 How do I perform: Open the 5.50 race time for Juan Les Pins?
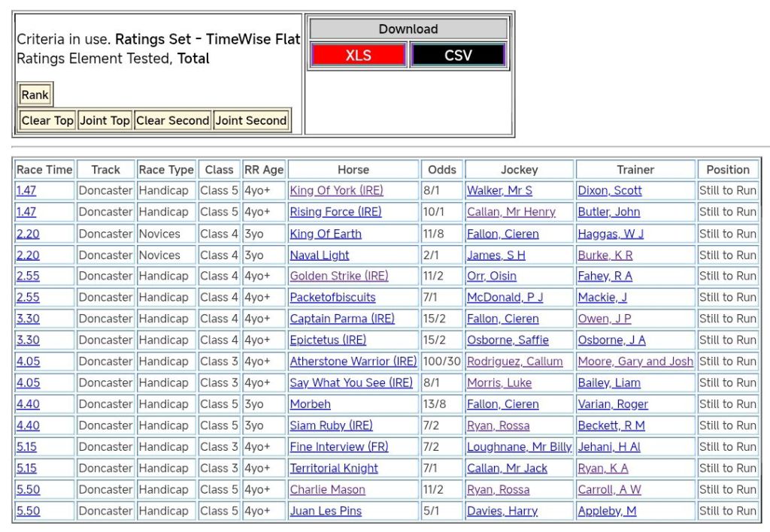(28, 511)
